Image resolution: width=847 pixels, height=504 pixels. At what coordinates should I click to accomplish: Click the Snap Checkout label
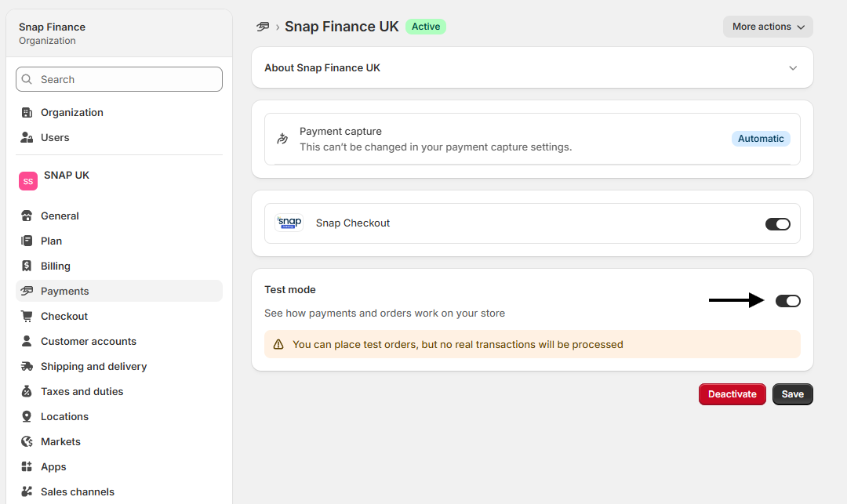(353, 223)
